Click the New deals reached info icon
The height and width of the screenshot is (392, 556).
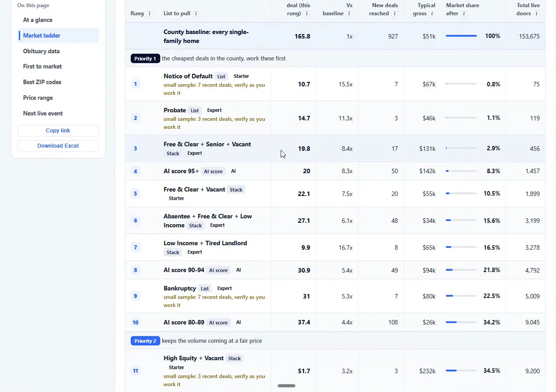[x=394, y=13]
